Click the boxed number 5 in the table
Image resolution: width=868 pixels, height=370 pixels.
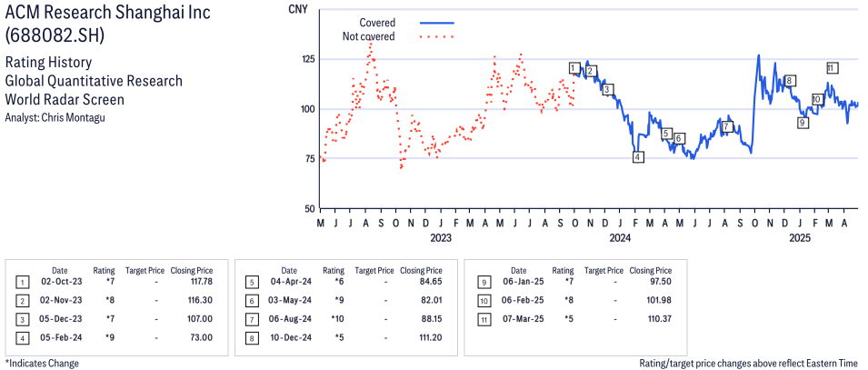252,283
